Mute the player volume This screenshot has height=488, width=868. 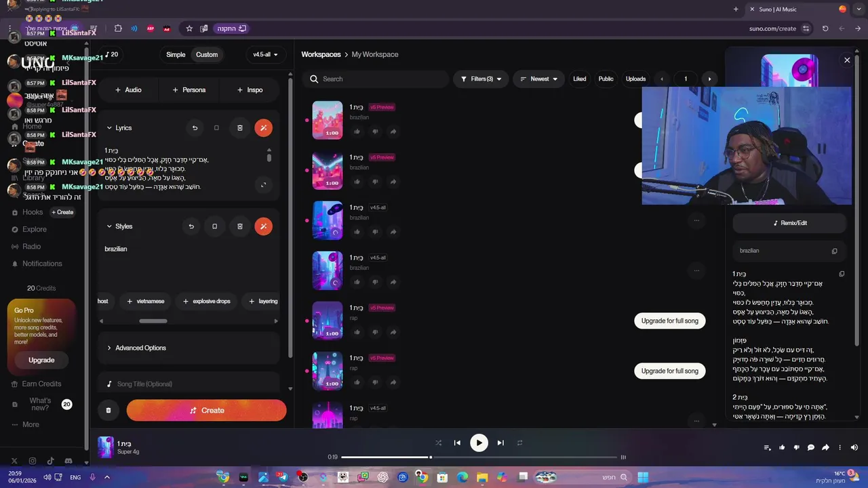[x=854, y=447]
